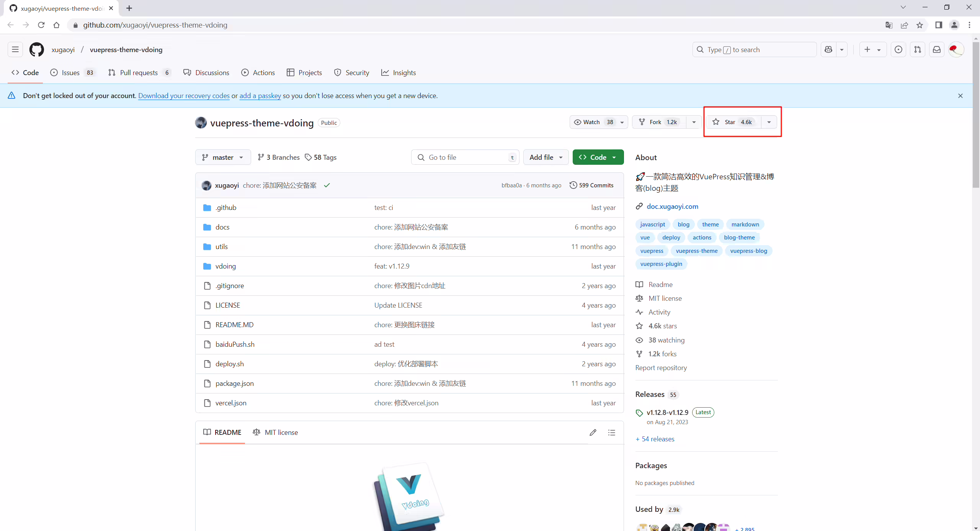This screenshot has height=531, width=980.
Task: Click Report repository
Action: coord(661,367)
